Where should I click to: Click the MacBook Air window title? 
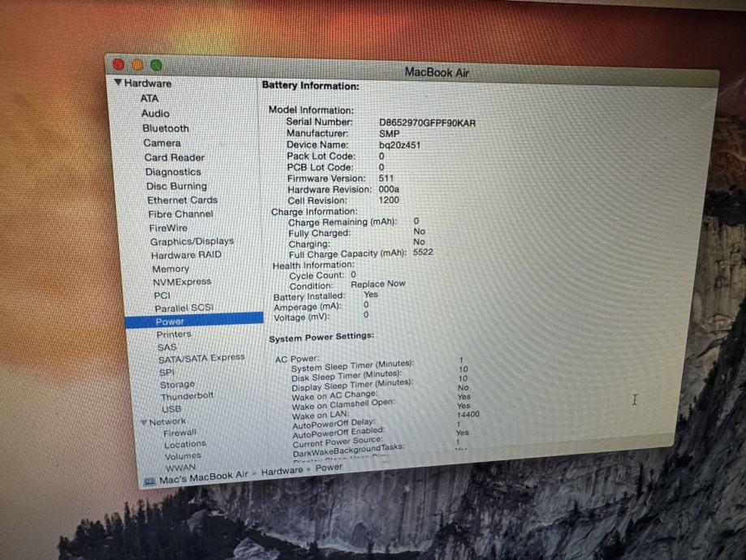437,73
